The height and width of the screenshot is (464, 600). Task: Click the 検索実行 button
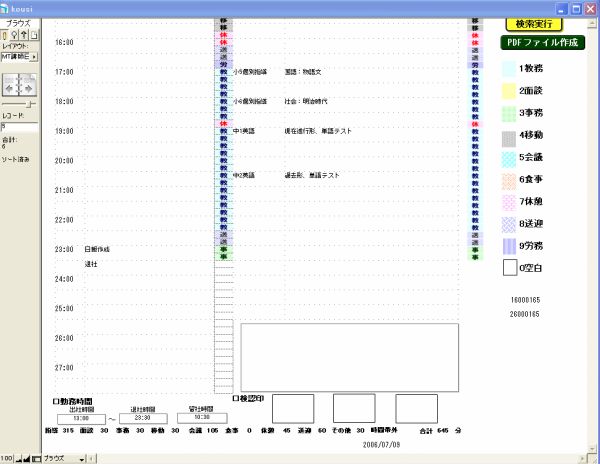[535, 23]
